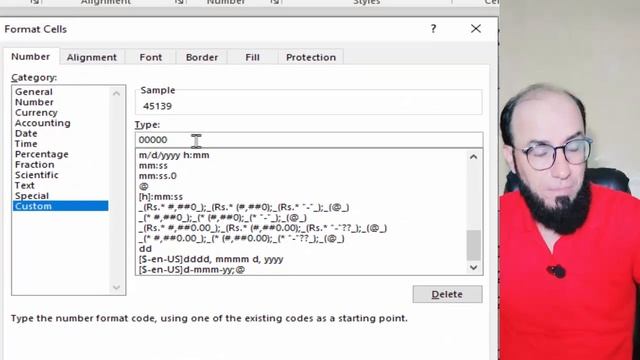Click the format list scroll down arrow
This screenshot has height=360, width=640.
click(473, 268)
